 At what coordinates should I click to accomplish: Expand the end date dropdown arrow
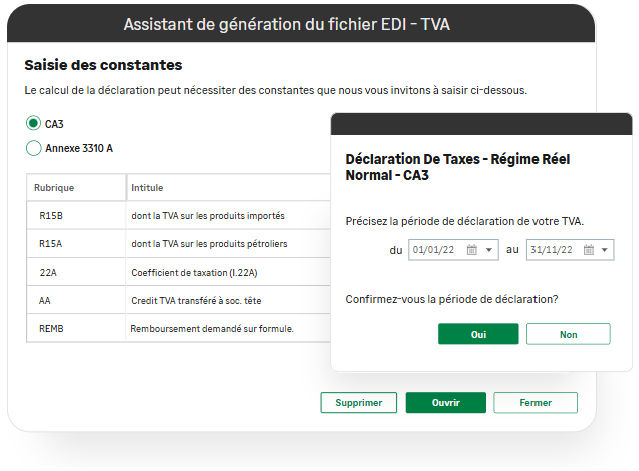click(606, 250)
